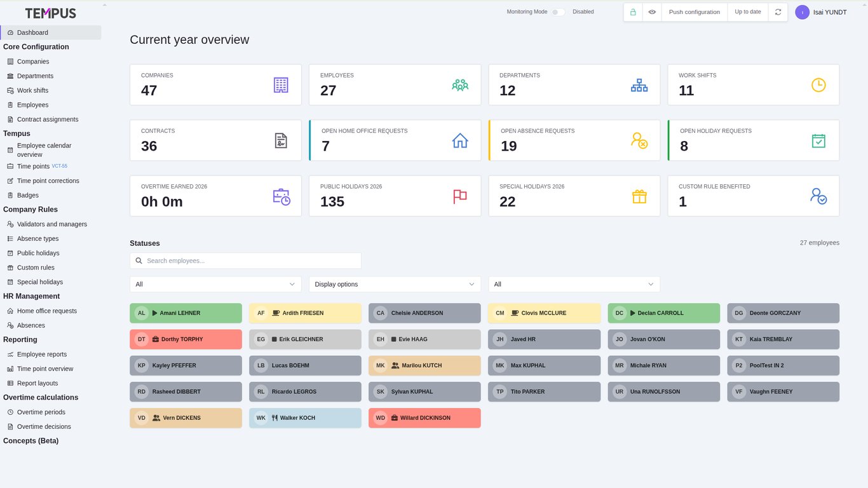
Task: Open the Display options dropdown
Action: 395,284
